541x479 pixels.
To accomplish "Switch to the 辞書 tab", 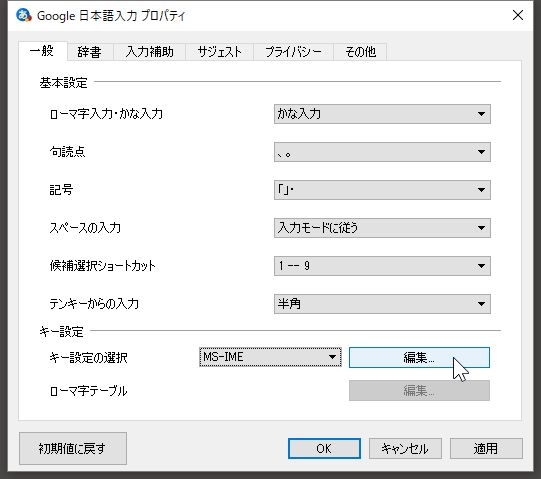I will pyautogui.click(x=90, y=52).
